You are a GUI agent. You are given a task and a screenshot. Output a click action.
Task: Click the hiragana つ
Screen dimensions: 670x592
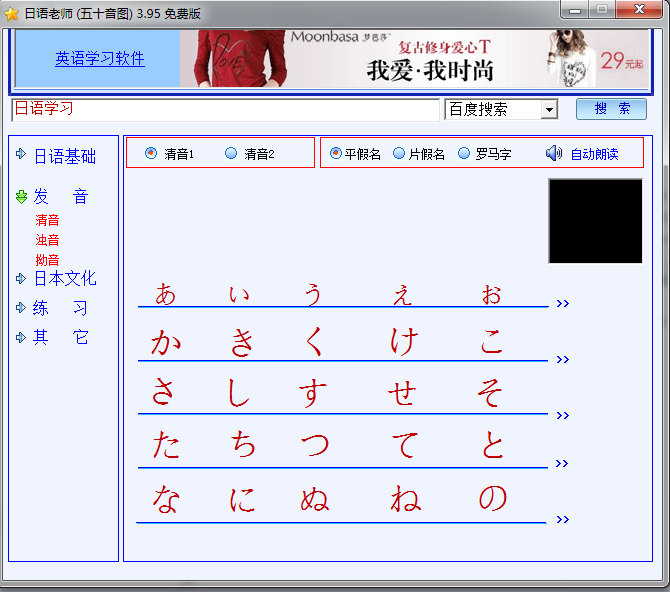315,445
